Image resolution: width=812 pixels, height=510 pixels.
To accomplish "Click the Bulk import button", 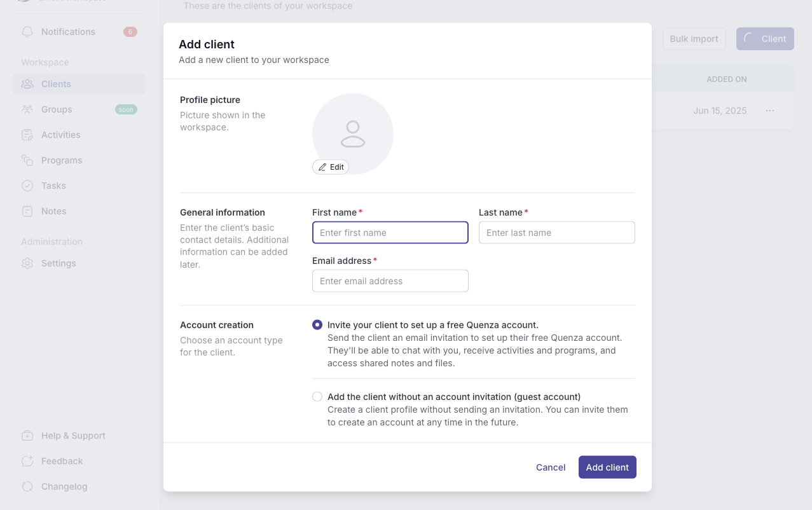I will point(694,39).
